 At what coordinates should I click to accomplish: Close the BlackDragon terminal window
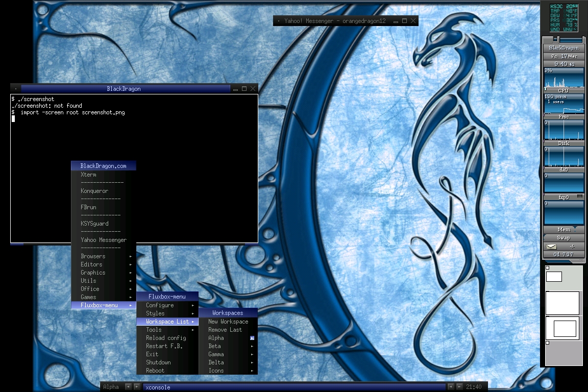tap(253, 89)
